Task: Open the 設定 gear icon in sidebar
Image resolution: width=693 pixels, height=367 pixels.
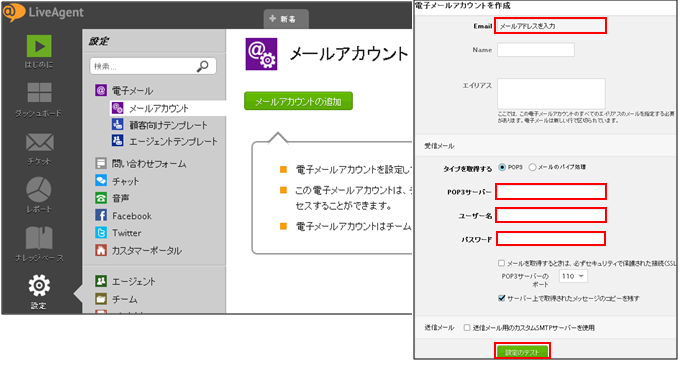Action: point(39,285)
